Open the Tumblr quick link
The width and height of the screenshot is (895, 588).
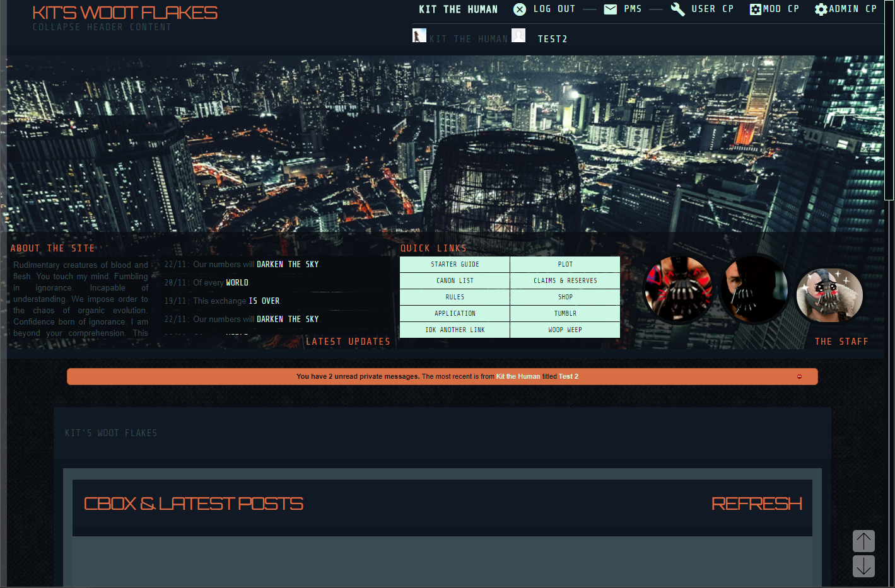[565, 314]
